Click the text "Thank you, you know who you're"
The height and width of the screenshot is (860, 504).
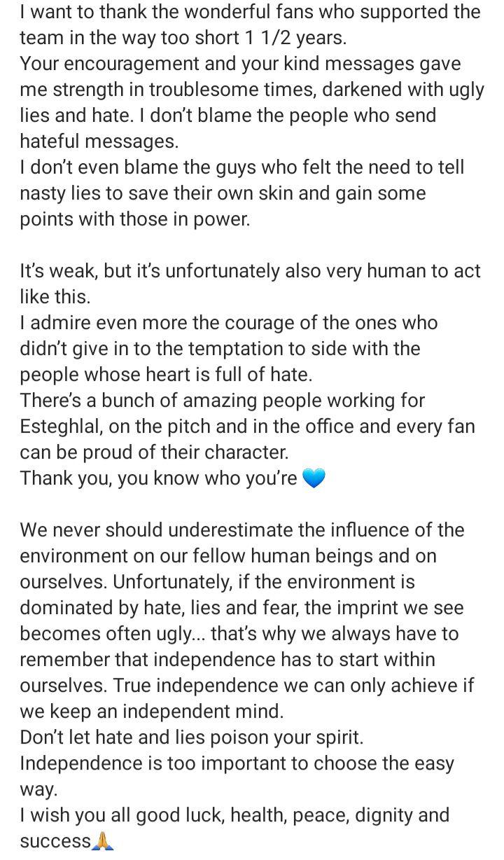pos(159,478)
